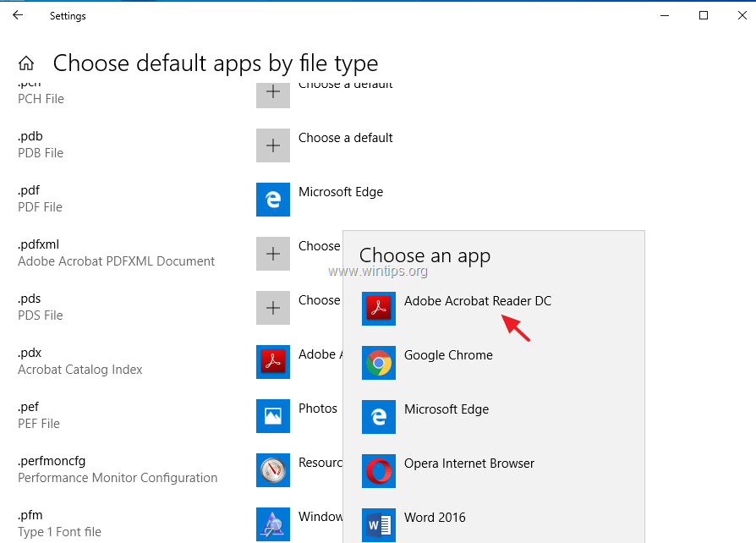
Task: Pick the Word 2016 icon in popup
Action: [x=379, y=525]
